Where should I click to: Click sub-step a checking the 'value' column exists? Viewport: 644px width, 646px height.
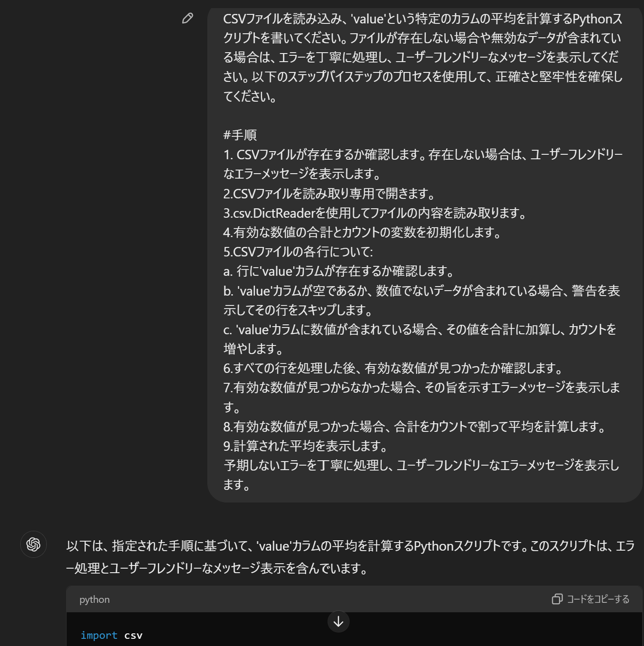339,271
